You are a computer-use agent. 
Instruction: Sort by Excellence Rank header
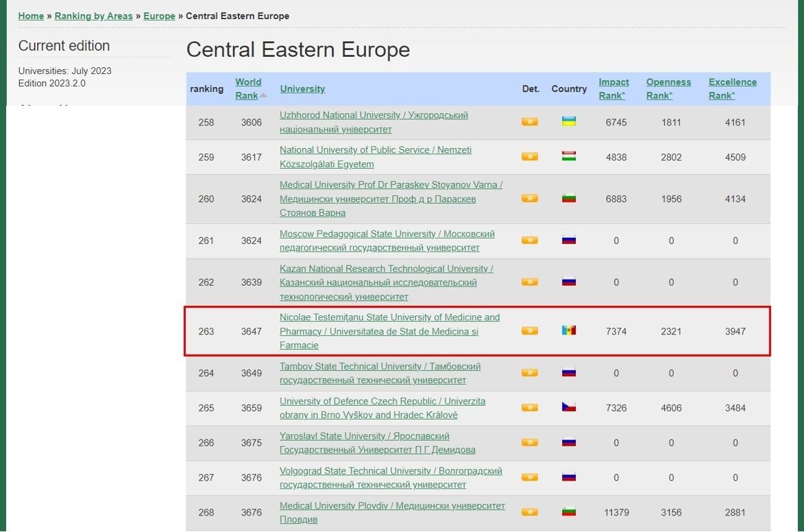tap(732, 88)
